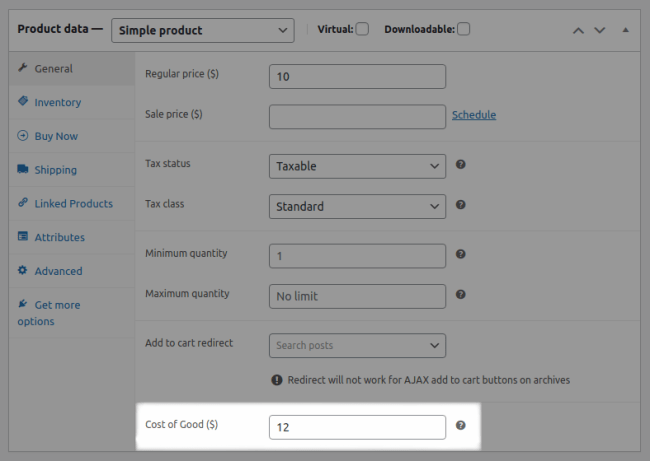Expand the Tax status Taxable dropdown
The image size is (650, 461).
pos(357,166)
